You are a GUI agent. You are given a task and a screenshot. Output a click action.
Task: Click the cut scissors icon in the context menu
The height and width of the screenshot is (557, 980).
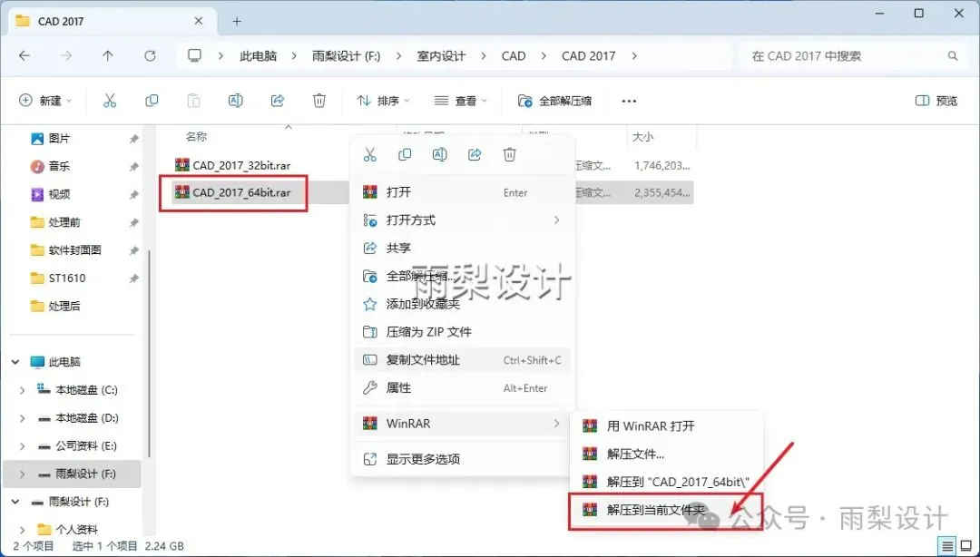370,154
